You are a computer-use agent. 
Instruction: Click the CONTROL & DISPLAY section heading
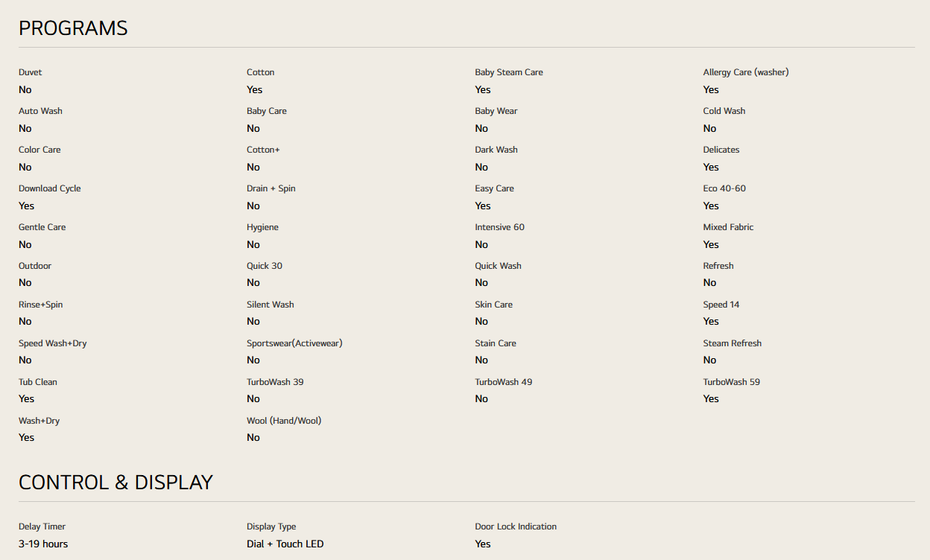(x=116, y=483)
